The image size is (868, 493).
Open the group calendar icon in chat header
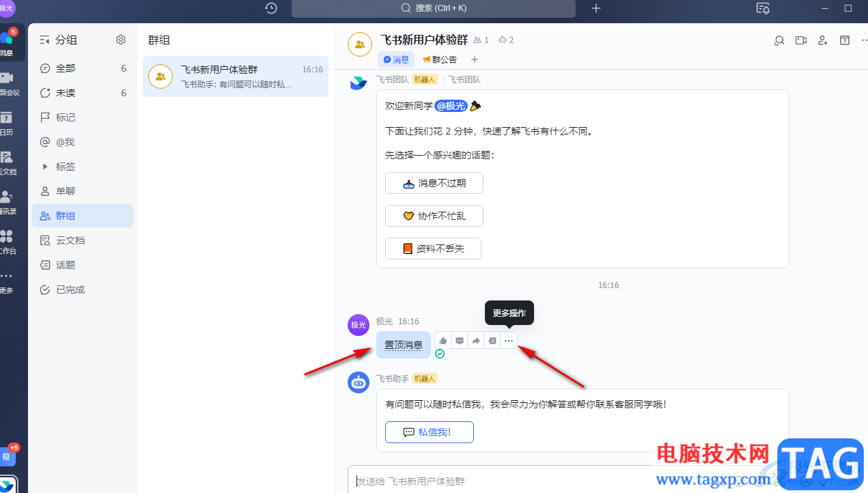845,40
